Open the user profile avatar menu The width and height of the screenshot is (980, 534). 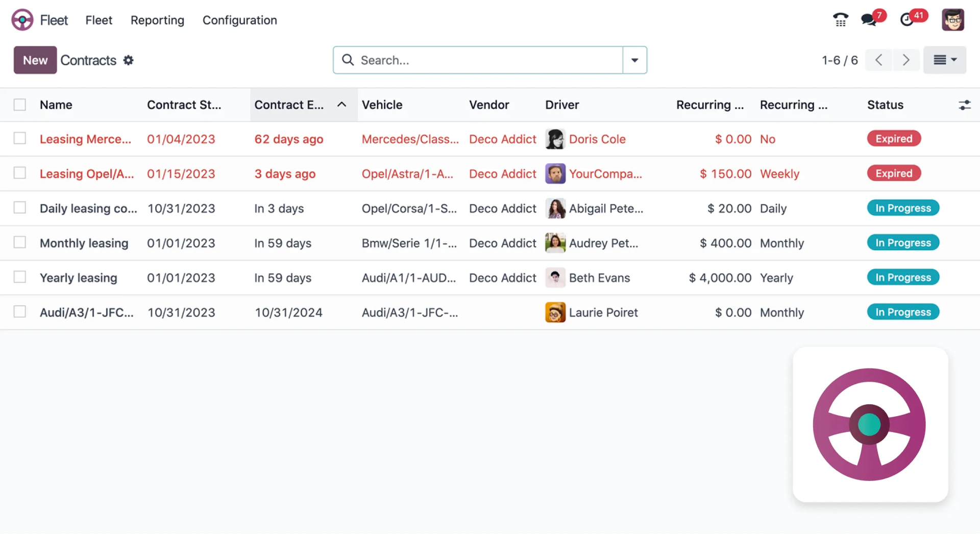click(x=952, y=20)
